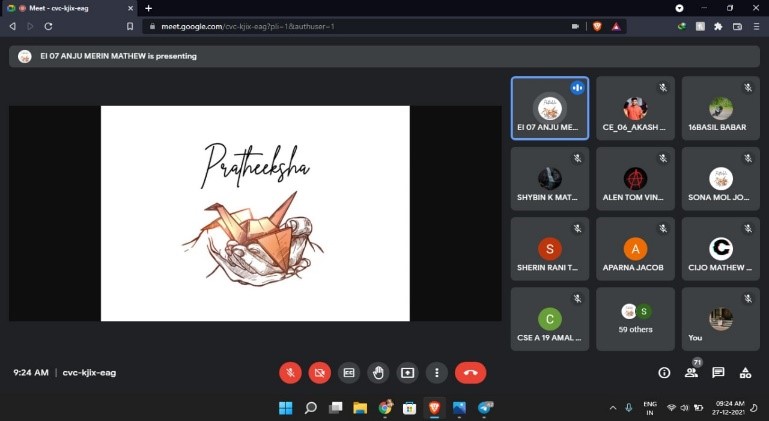Viewport: 769px width, 421px height.
Task: Raise hand in the meeting
Action: click(x=378, y=372)
